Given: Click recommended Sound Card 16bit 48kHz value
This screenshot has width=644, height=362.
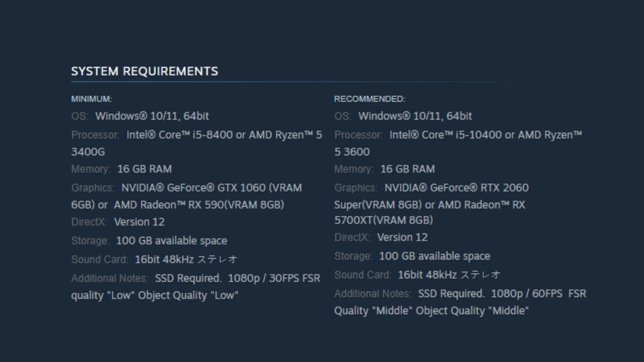Looking at the screenshot, I should point(449,275).
